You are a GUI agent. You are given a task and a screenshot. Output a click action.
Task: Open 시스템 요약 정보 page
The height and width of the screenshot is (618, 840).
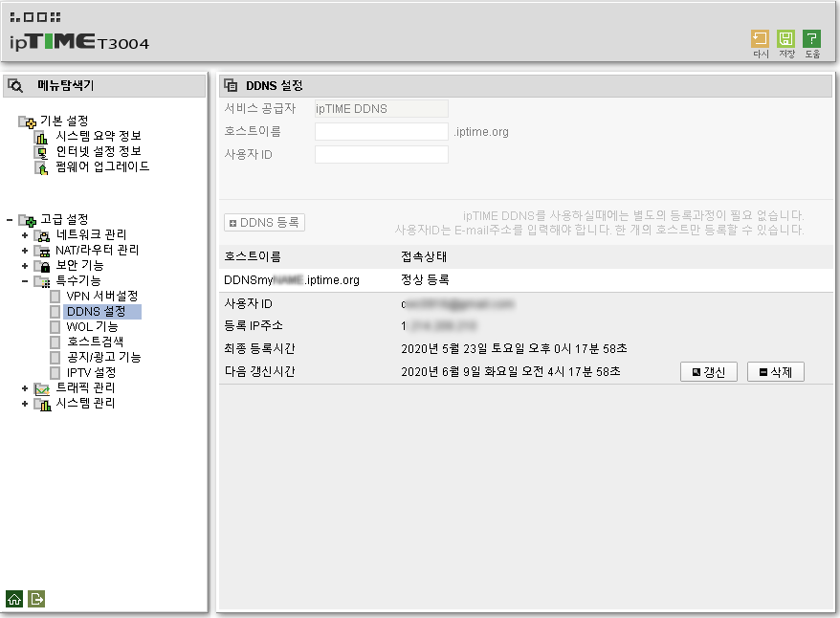99,136
